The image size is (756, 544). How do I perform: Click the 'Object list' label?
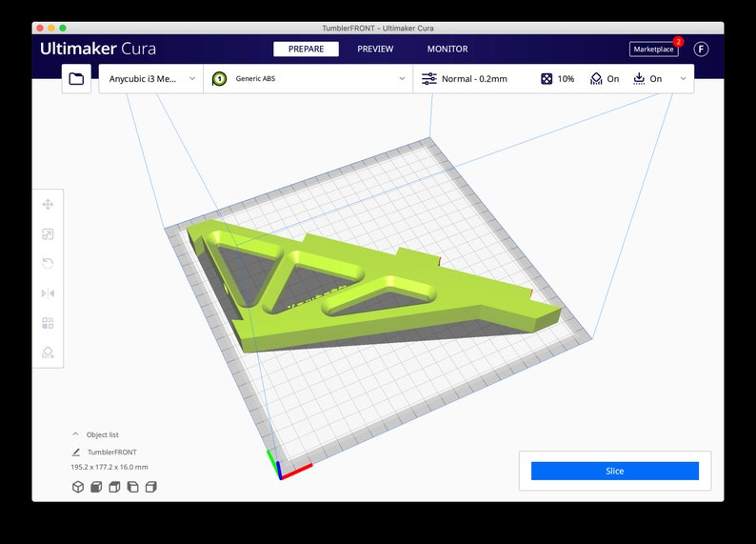(x=102, y=434)
